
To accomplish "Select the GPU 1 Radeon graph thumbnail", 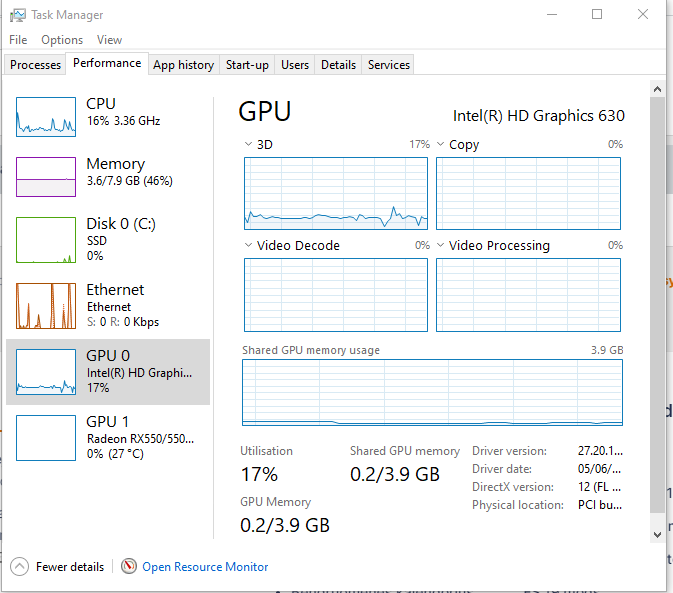I will [46, 438].
